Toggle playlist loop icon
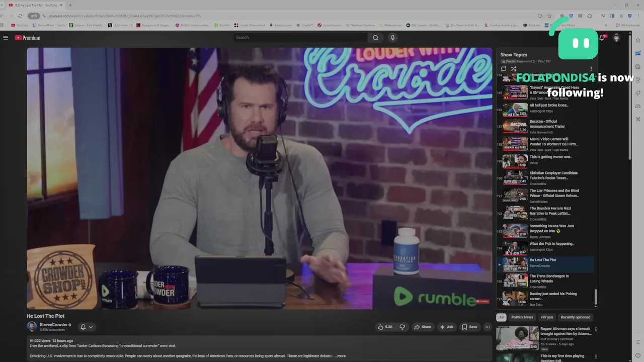The image size is (644, 362). tap(504, 69)
